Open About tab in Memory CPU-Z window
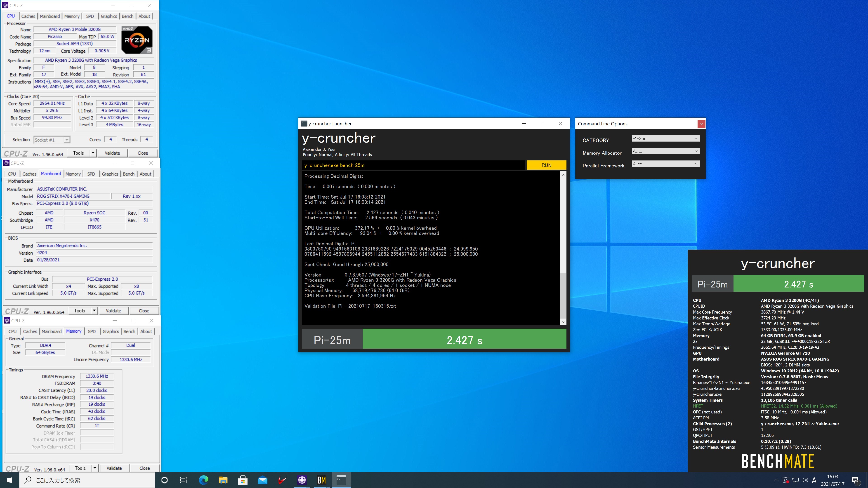868x488 pixels. [146, 331]
